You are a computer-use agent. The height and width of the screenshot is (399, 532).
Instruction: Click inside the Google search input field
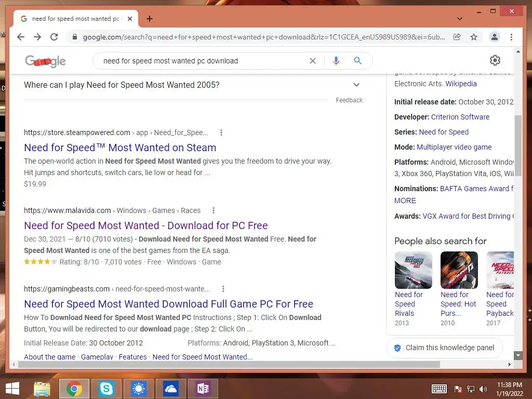click(x=204, y=61)
